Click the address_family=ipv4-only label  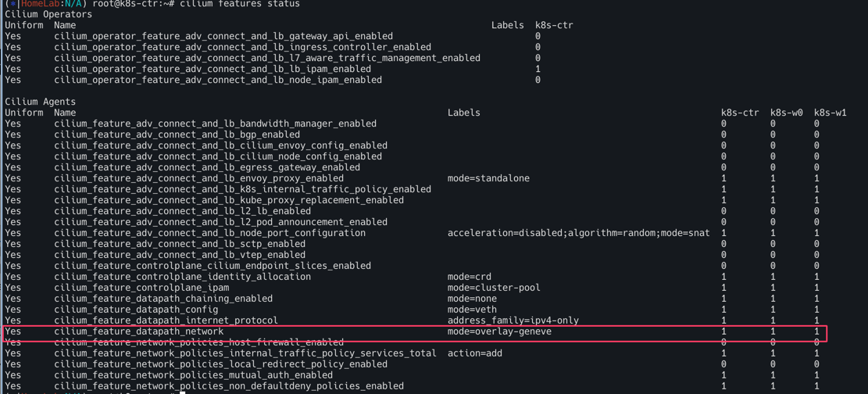click(x=513, y=321)
